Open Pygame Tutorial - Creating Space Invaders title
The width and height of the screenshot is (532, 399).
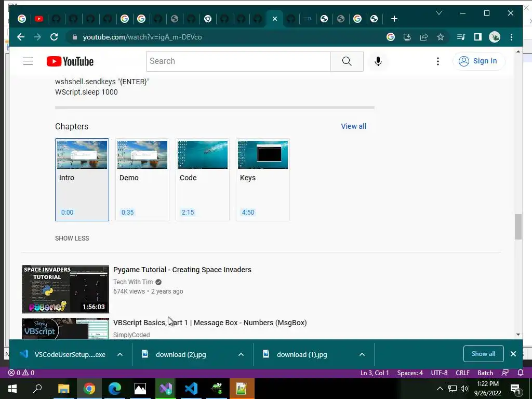tap(182, 270)
